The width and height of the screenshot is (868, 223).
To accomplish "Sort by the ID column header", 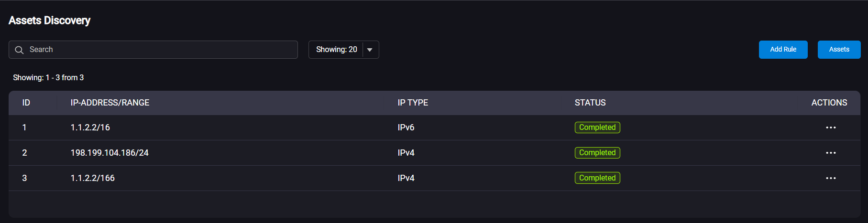I will point(26,103).
